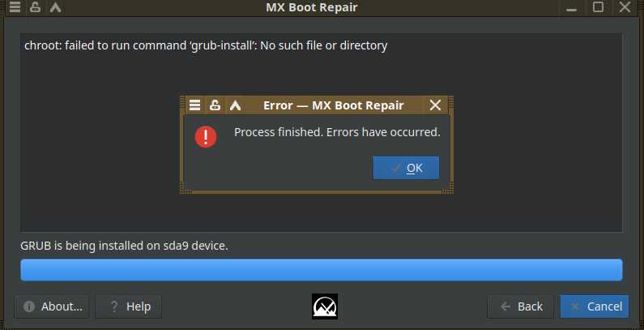
Task: Open the About... dialog
Action: pos(52,306)
